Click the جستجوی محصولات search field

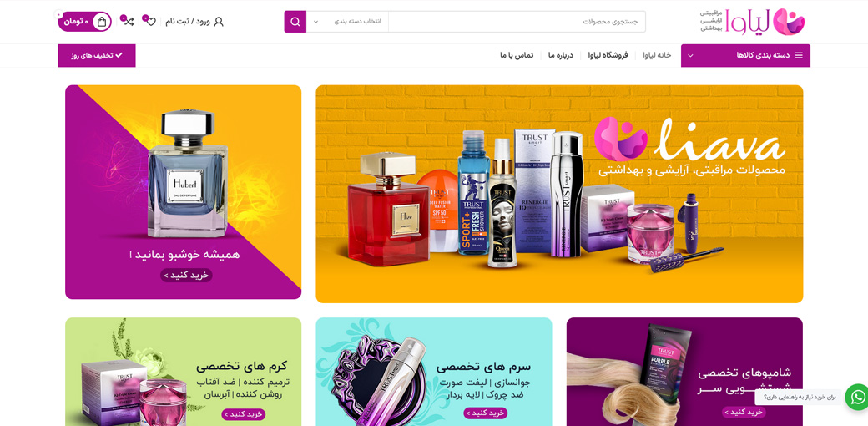[x=517, y=22]
